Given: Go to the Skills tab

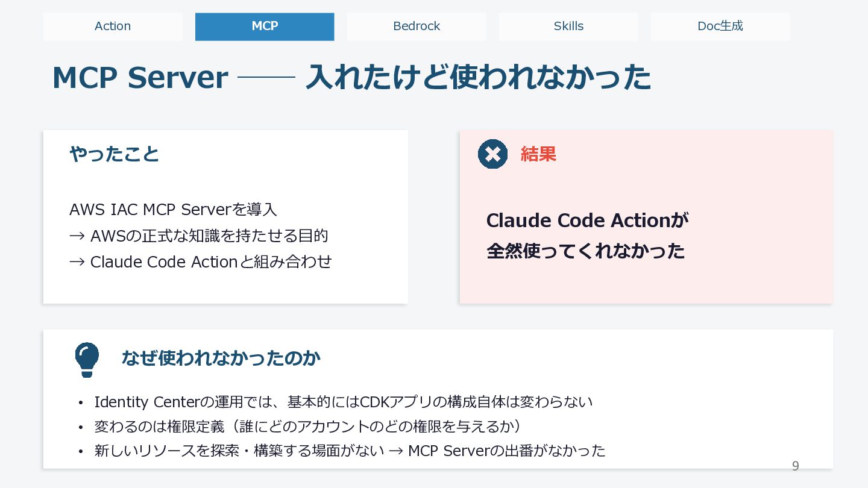Looking at the screenshot, I should 568,27.
